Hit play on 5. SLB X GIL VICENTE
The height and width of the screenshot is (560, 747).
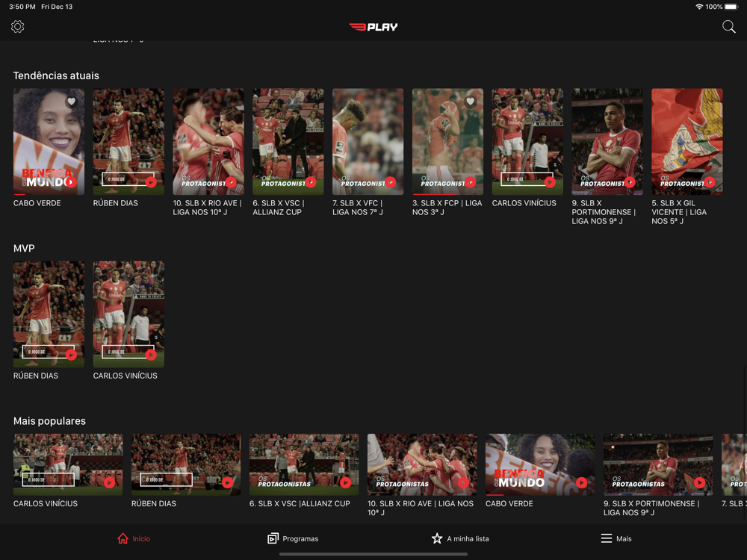(x=710, y=182)
